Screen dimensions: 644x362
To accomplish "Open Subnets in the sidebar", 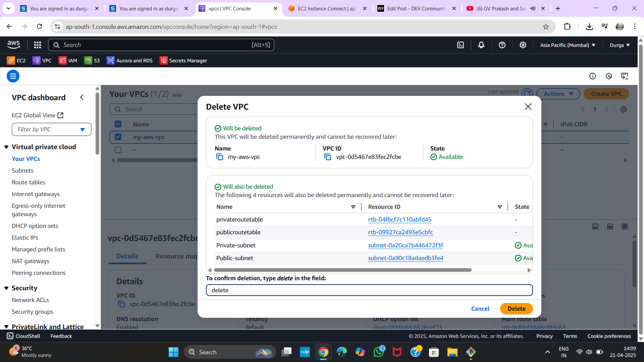I will (x=22, y=171).
